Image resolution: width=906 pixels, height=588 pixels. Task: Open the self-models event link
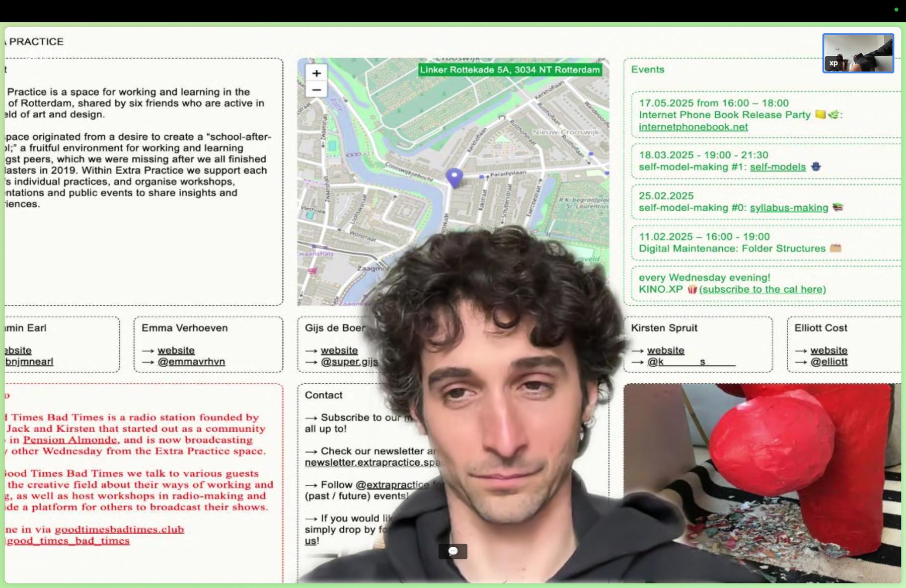pyautogui.click(x=777, y=167)
